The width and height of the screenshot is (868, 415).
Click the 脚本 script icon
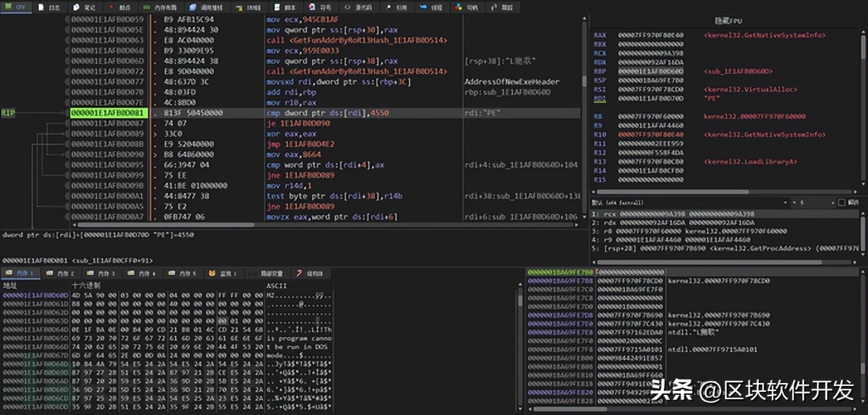point(277,7)
